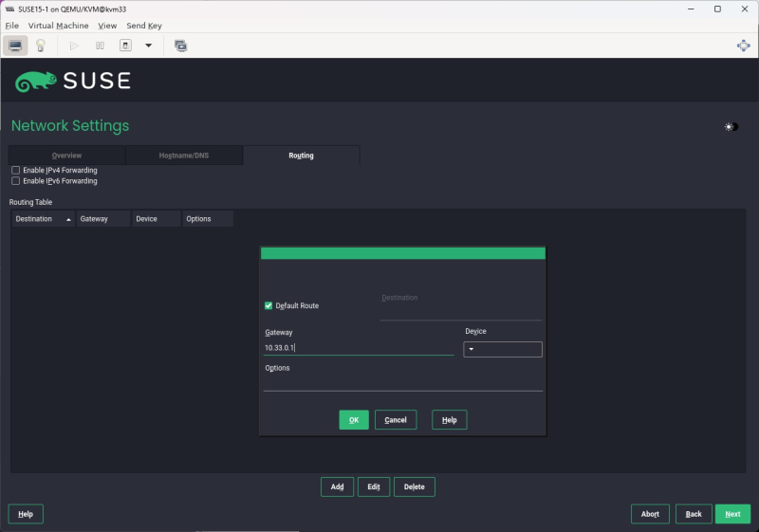Open the View menu
The image size is (759, 532).
107,26
